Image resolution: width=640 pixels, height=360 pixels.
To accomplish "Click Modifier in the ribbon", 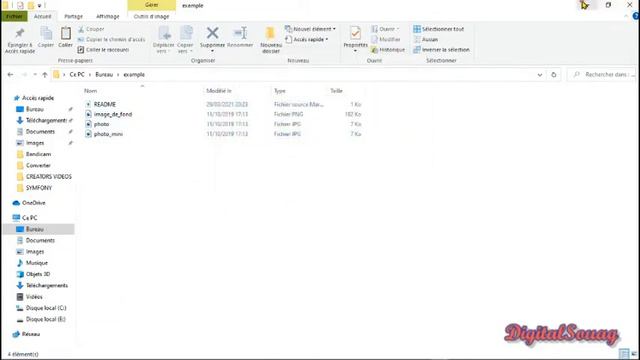I will pos(386,40).
